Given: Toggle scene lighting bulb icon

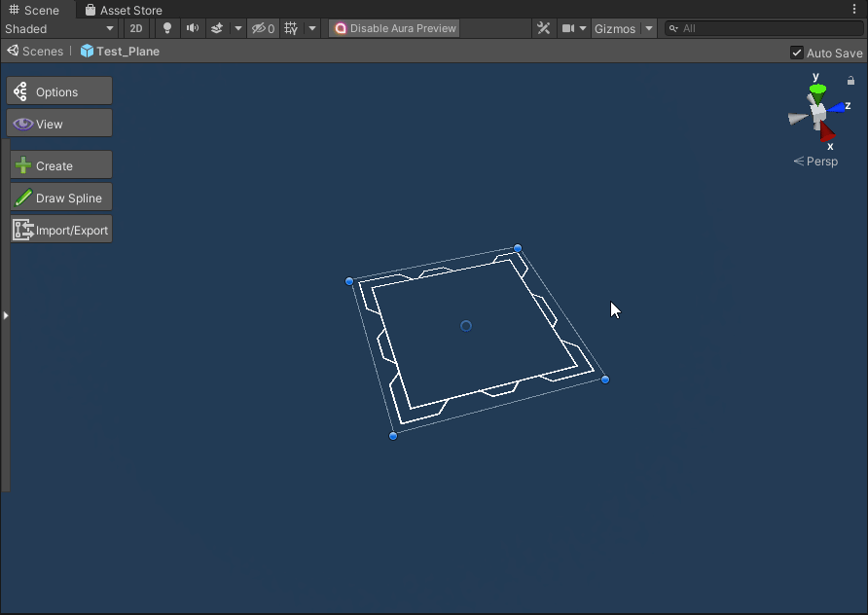Looking at the screenshot, I should tap(167, 29).
